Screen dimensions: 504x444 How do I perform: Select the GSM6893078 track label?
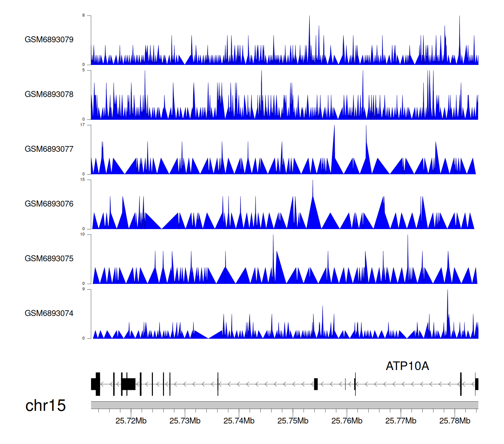click(x=49, y=95)
